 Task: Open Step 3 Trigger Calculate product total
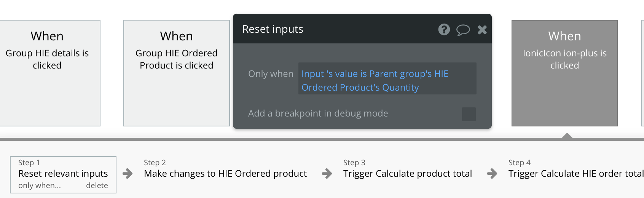coord(407,173)
